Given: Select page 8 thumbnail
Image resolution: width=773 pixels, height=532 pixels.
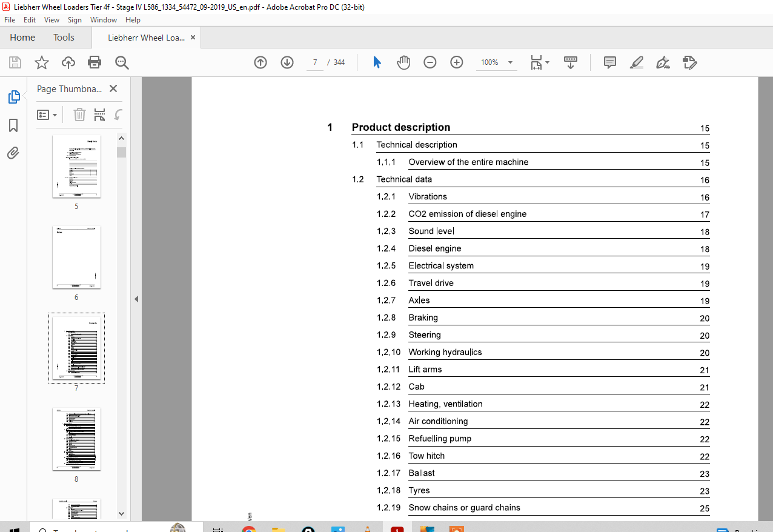Looking at the screenshot, I should point(76,439).
